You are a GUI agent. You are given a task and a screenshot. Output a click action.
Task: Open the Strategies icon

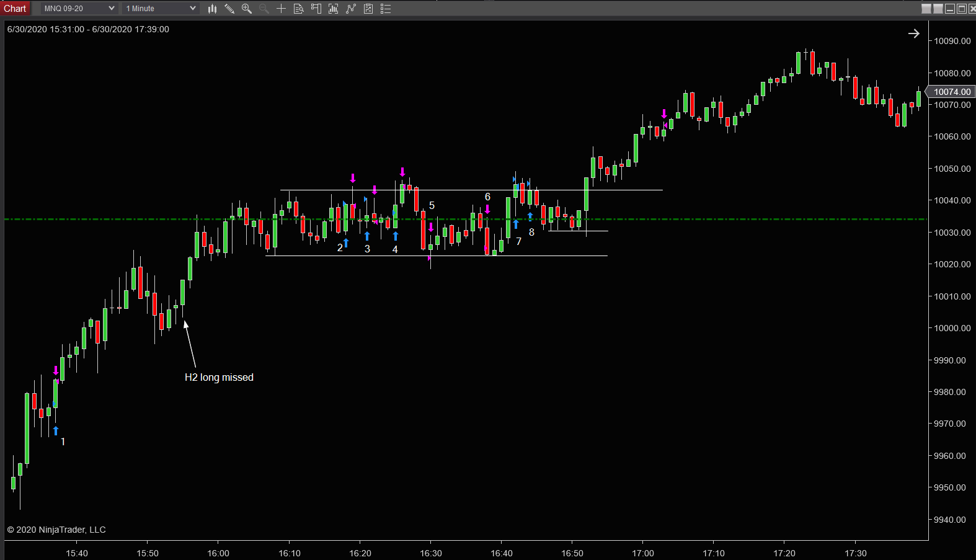click(x=368, y=8)
